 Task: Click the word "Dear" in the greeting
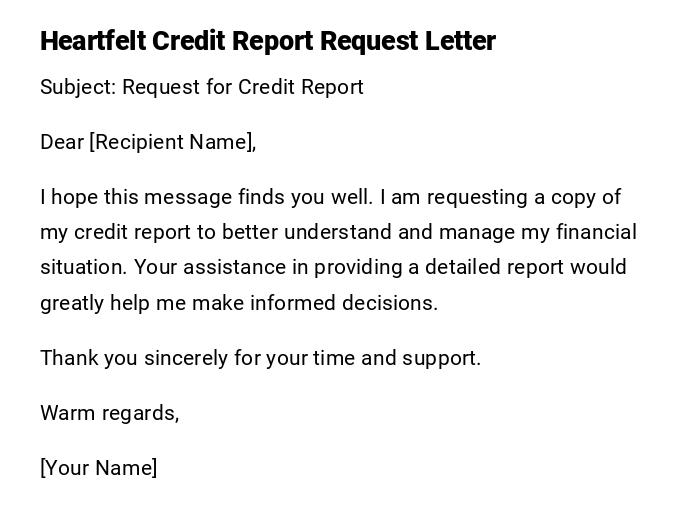[62, 142]
